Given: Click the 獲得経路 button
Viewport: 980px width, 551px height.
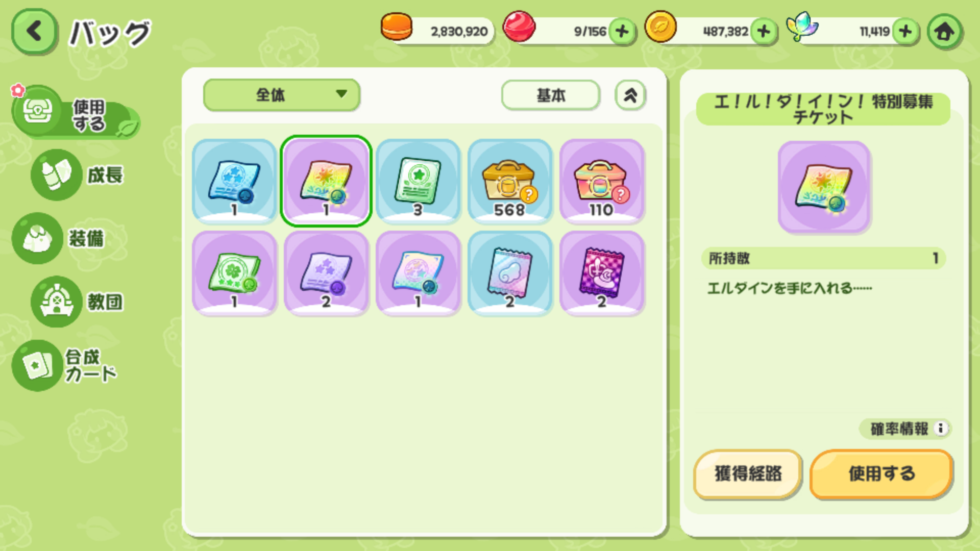Looking at the screenshot, I should [x=748, y=474].
